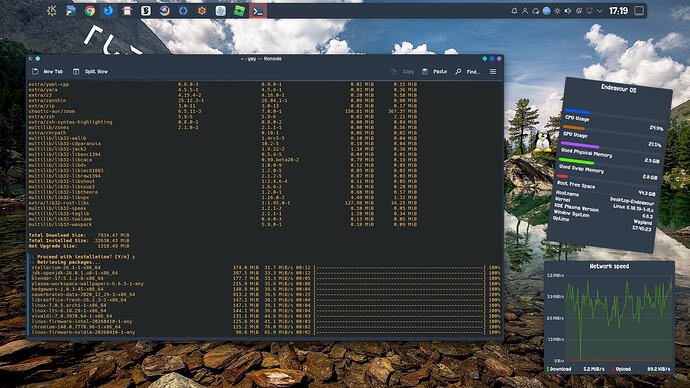The width and height of the screenshot is (690, 388).
Task: Open the clock showing 17:19
Action: click(x=618, y=11)
